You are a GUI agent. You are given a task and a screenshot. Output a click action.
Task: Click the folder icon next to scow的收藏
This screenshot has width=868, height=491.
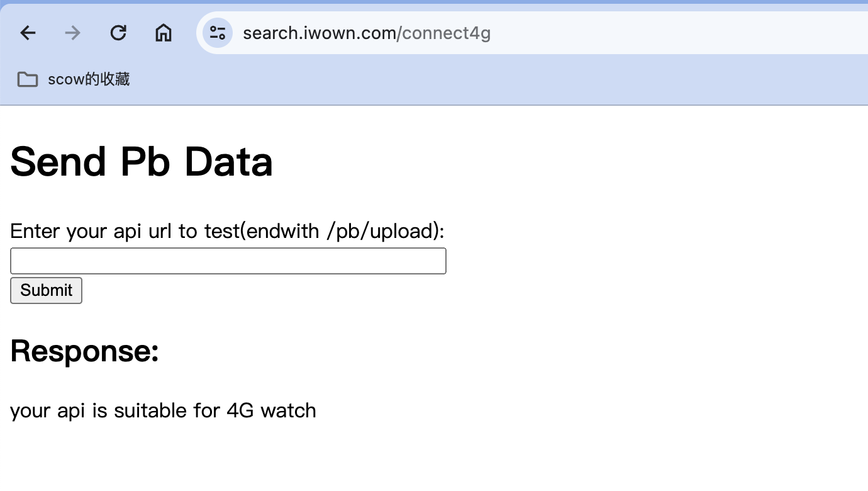(x=27, y=79)
